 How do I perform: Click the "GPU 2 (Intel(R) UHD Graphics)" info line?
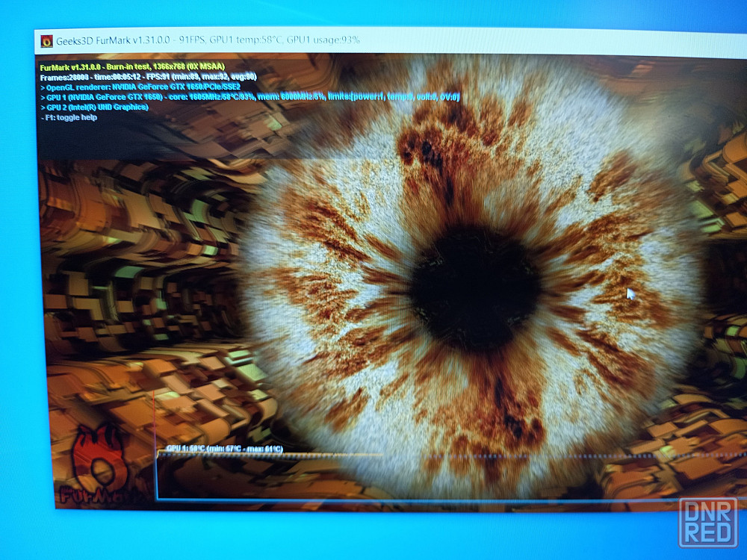[94, 108]
